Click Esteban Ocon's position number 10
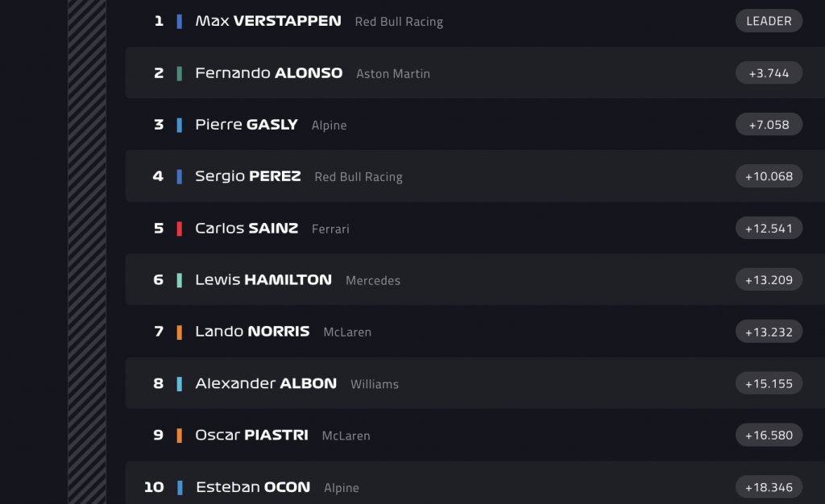The height and width of the screenshot is (504, 825). [154, 487]
